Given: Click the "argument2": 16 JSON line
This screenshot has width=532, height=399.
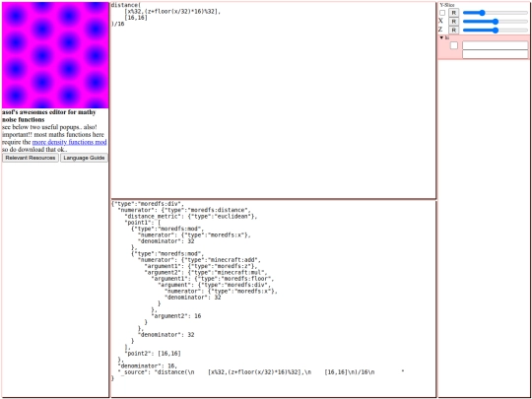Looking at the screenshot, I should click(176, 316).
